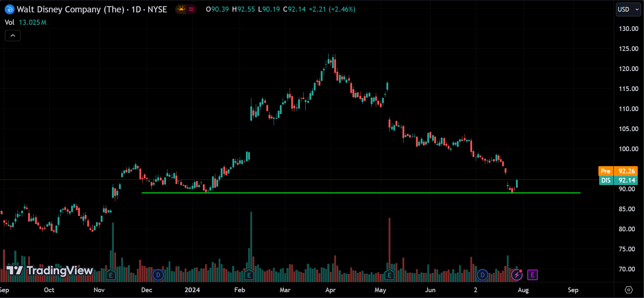This screenshot has width=644, height=298.
Task: Click the Jun label on time axis
Action: pos(430,290)
